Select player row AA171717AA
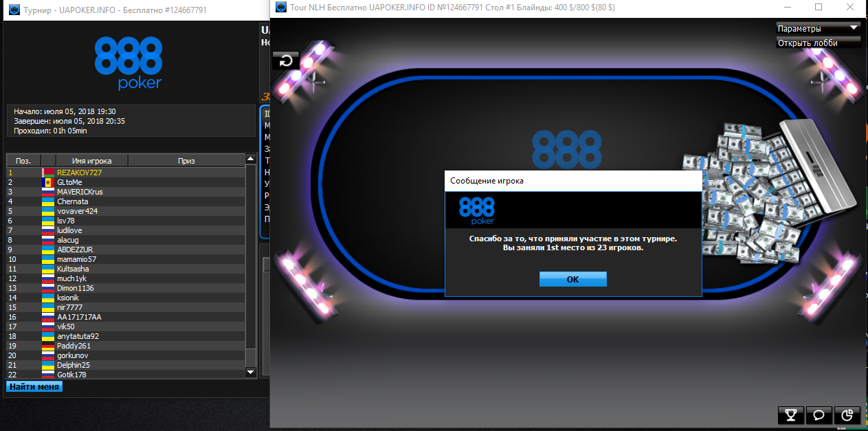The width and height of the screenshot is (868, 431). [126, 317]
